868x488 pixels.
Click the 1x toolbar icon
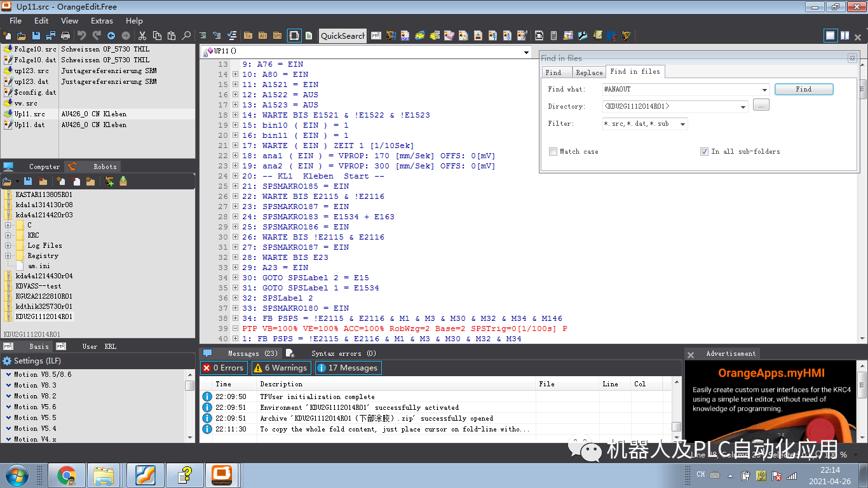click(247, 36)
